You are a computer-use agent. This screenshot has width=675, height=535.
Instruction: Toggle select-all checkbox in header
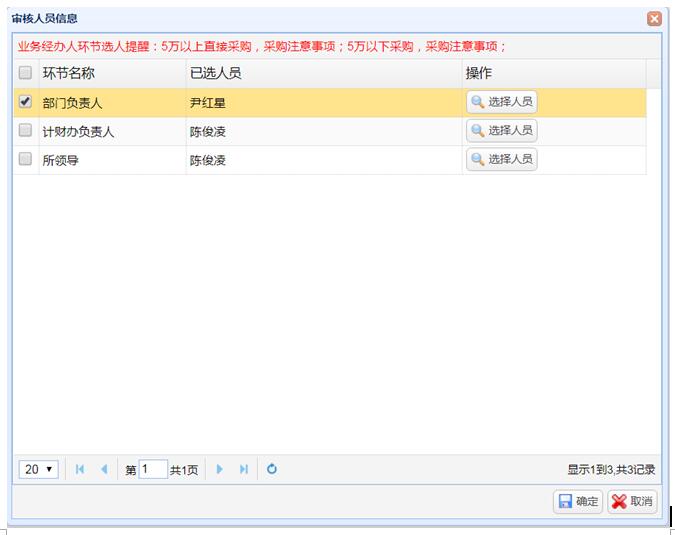pyautogui.click(x=26, y=73)
